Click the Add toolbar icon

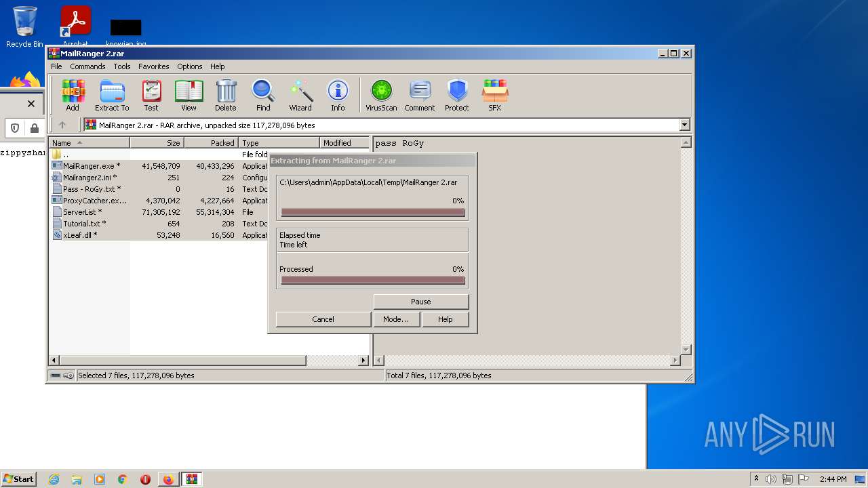(x=73, y=95)
